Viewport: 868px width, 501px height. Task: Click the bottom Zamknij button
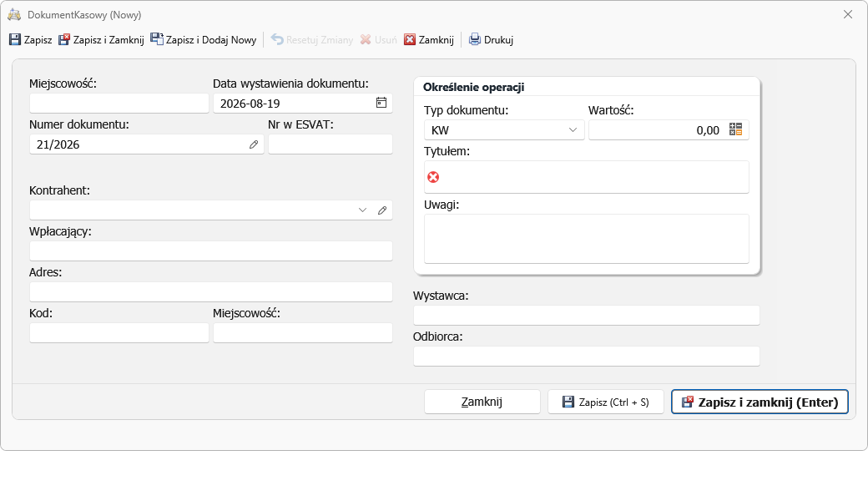pyautogui.click(x=482, y=402)
